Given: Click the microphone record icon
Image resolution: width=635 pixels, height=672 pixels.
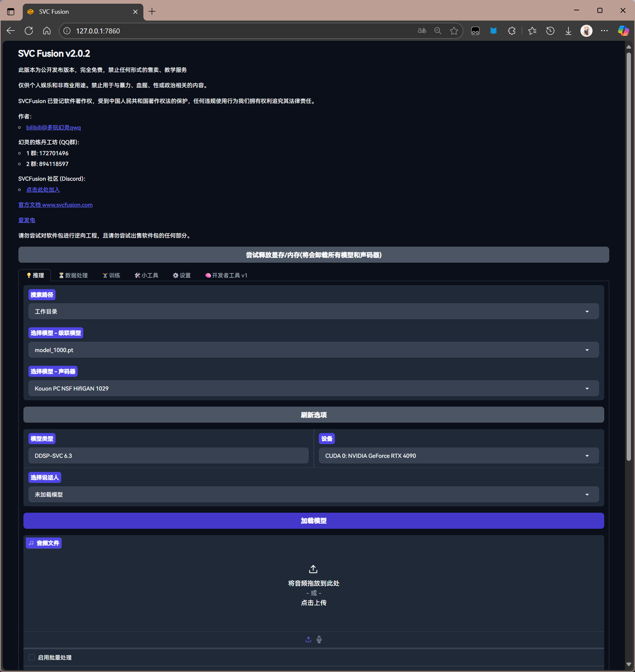Looking at the screenshot, I should (x=319, y=639).
